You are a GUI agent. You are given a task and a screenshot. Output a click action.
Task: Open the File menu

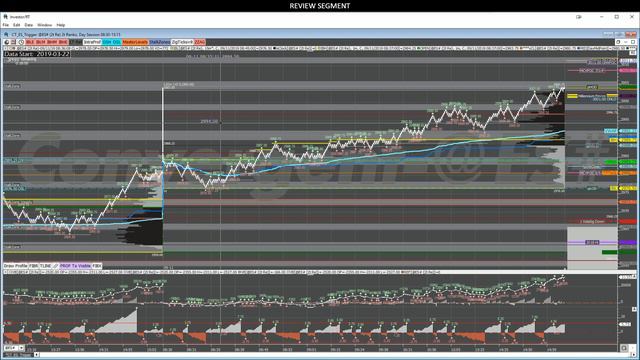point(6,25)
